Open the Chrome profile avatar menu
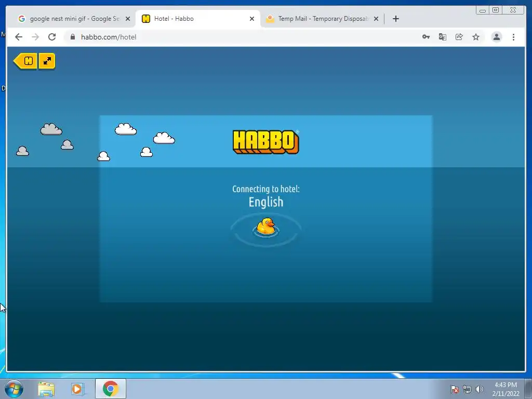The height and width of the screenshot is (399, 532). tap(496, 37)
